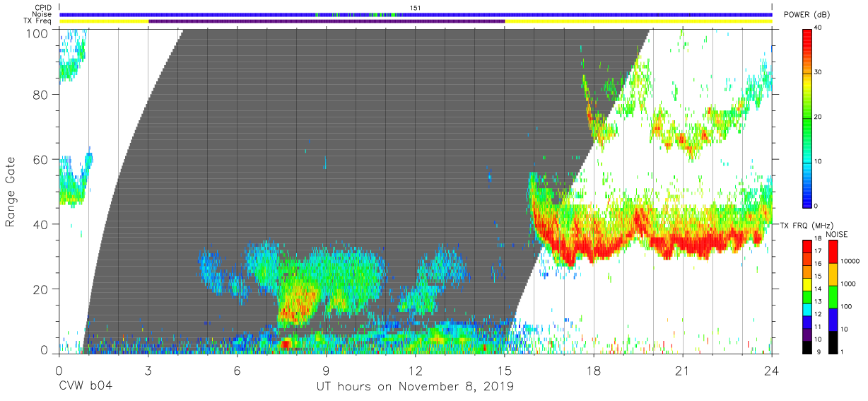
Task: Select the TX frequency color scale
Action: 808,297
